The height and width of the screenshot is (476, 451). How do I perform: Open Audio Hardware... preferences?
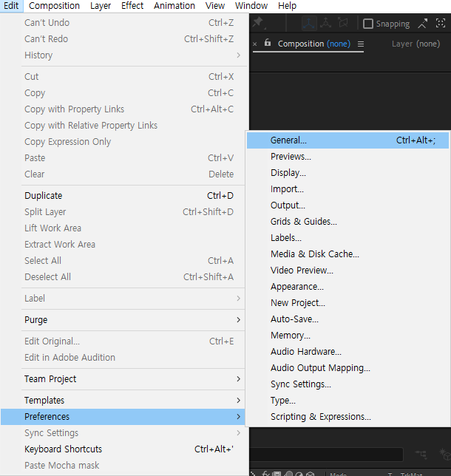(347, 352)
